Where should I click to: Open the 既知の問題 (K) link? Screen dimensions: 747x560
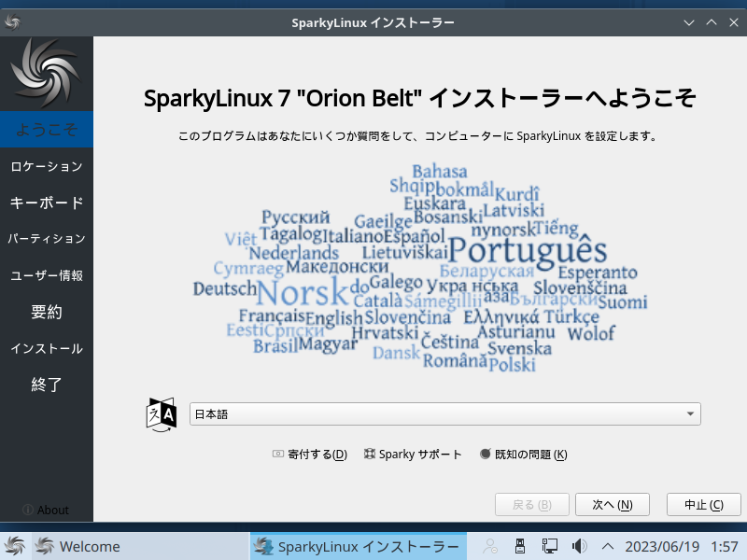(524, 455)
